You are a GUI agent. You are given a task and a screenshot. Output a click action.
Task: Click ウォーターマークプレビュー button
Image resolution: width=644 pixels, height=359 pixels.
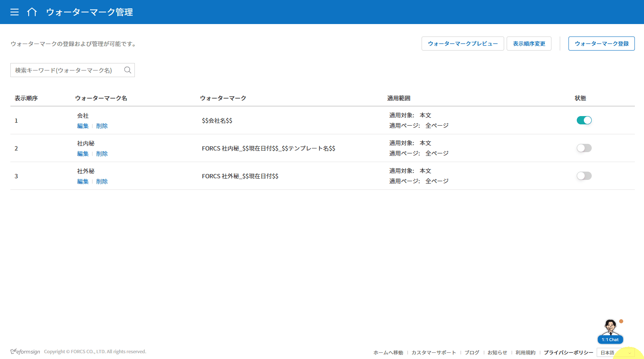(463, 44)
